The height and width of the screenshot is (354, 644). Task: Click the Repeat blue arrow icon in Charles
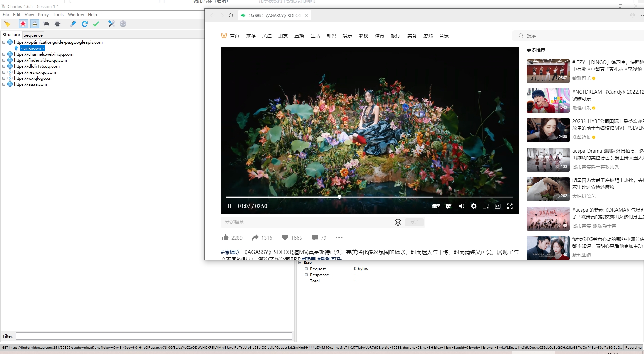(85, 24)
